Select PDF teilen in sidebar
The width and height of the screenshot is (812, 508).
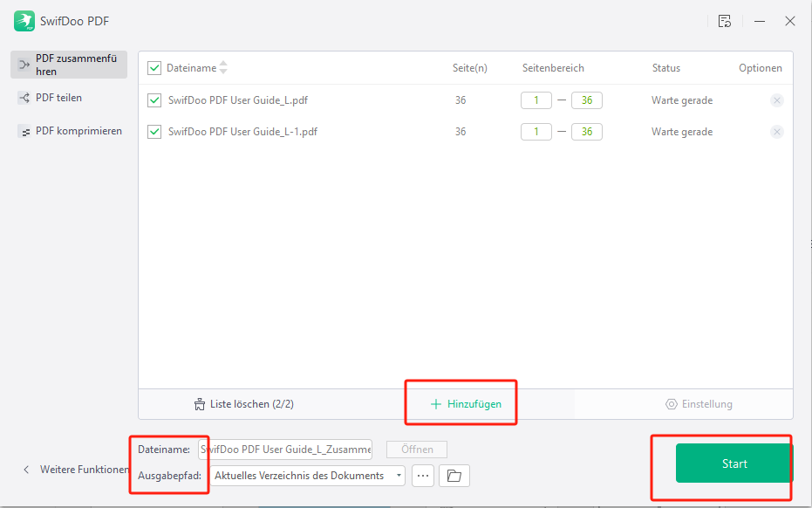coord(58,98)
